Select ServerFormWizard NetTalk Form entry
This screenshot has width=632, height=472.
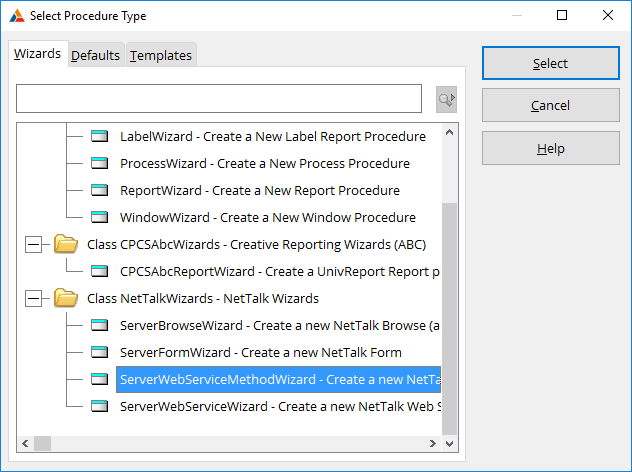click(260, 352)
